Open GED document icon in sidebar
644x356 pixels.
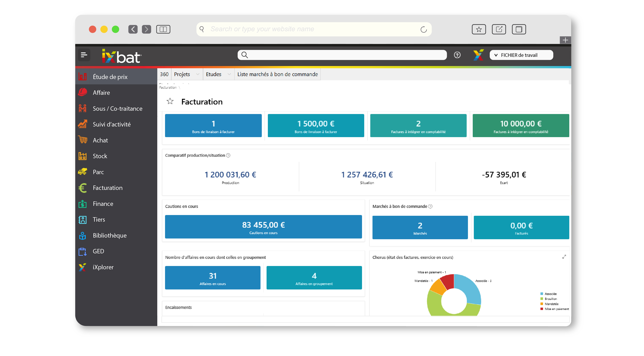(x=83, y=251)
